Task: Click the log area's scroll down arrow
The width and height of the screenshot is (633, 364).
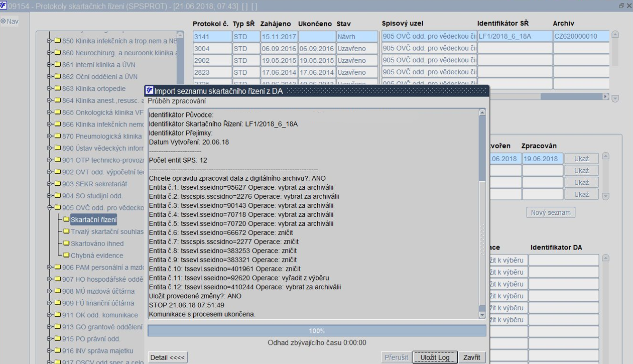Action: click(482, 315)
